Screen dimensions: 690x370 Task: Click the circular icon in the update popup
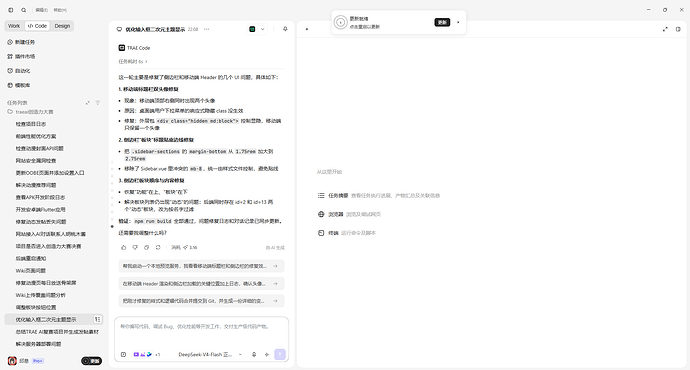coord(341,22)
